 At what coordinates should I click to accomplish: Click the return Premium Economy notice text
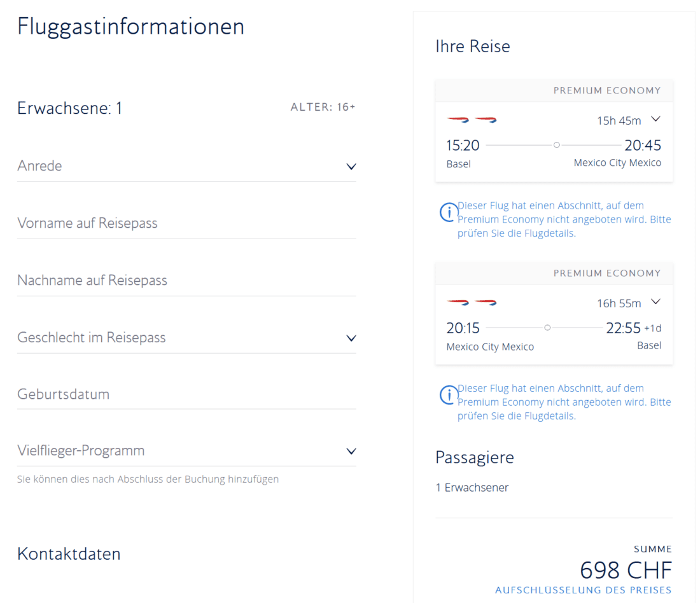[564, 402]
